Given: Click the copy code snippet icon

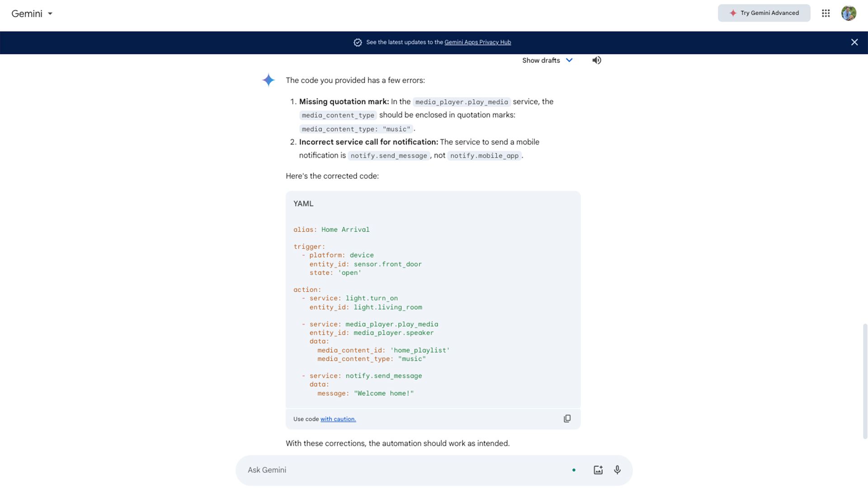Looking at the screenshot, I should click(x=567, y=418).
